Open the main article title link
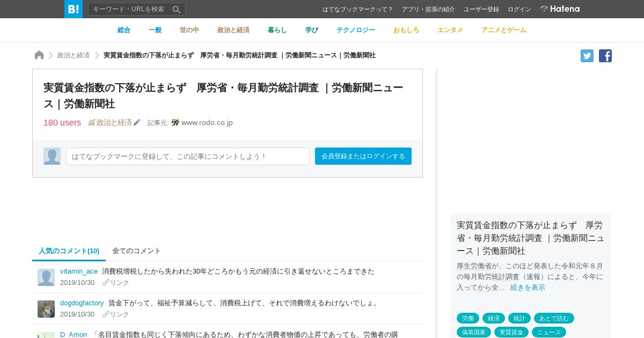Image resolution: width=644 pixels, height=338 pixels. coord(223,95)
